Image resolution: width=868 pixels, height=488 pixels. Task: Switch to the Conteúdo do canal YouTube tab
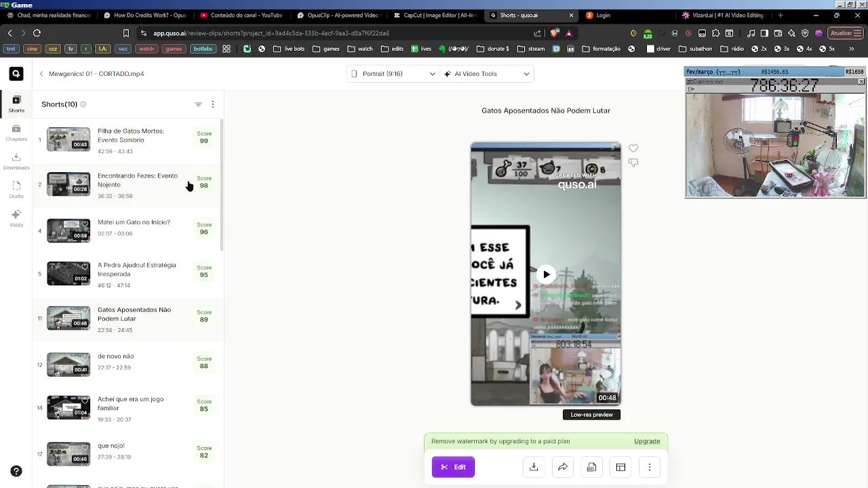click(x=241, y=15)
